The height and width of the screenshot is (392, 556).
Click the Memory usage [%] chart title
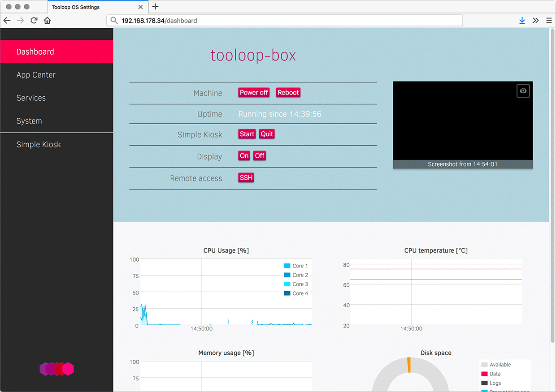pyautogui.click(x=226, y=353)
